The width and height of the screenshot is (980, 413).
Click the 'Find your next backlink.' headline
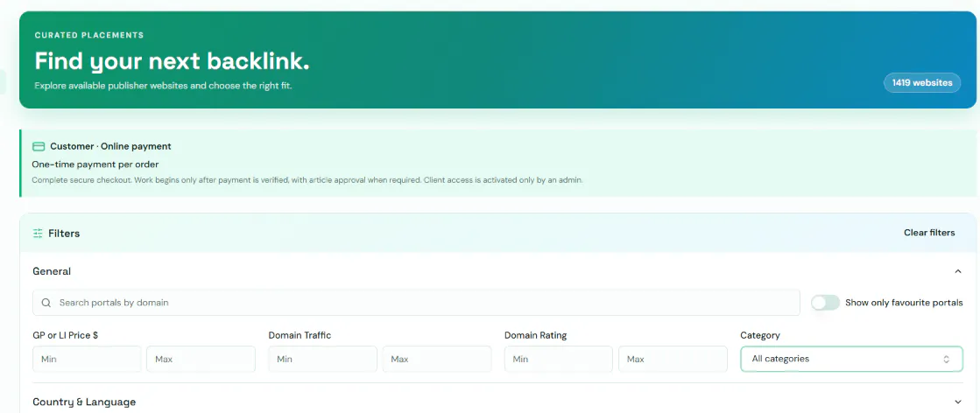tap(172, 60)
